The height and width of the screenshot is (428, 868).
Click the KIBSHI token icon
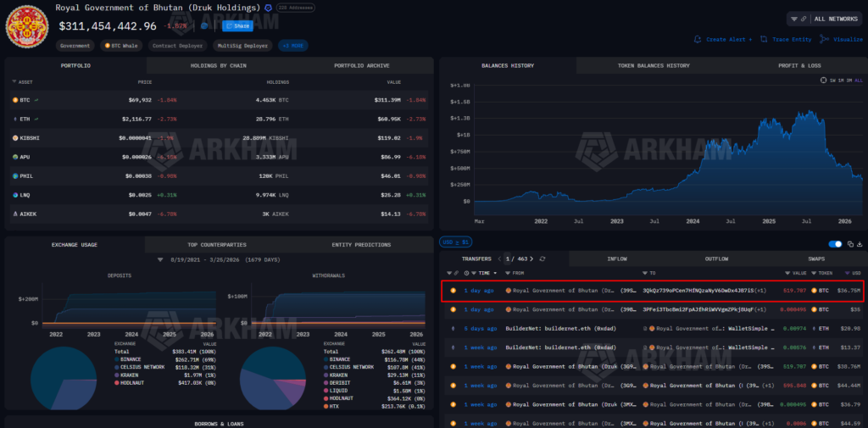pyautogui.click(x=15, y=138)
